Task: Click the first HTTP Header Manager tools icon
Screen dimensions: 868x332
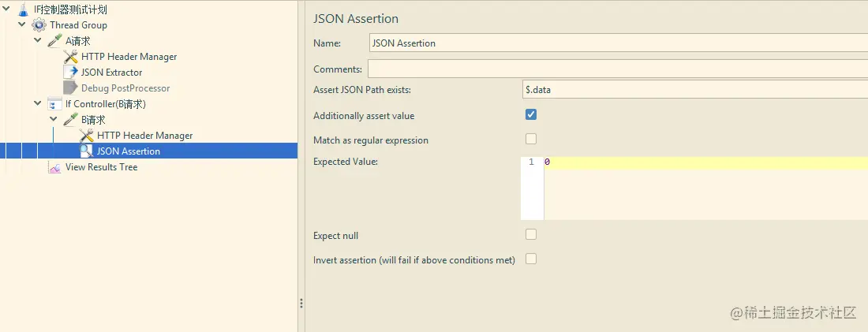Action: pos(71,57)
